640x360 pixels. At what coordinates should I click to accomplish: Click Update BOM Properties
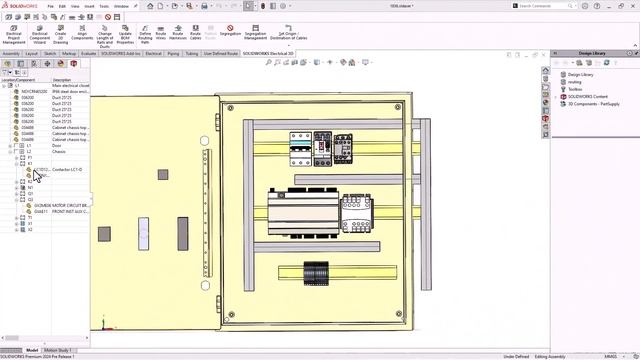tap(125, 34)
